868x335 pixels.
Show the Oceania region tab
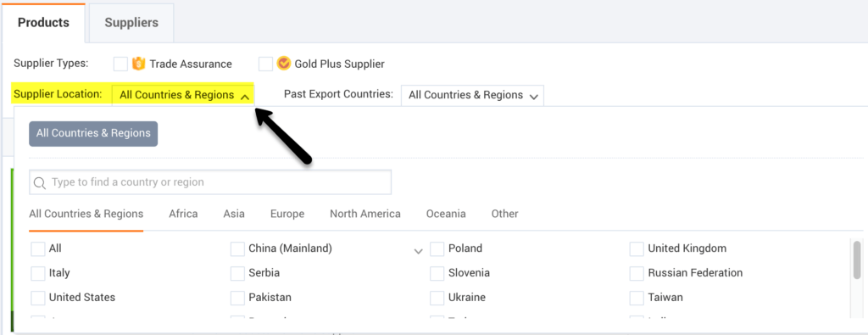tap(446, 214)
